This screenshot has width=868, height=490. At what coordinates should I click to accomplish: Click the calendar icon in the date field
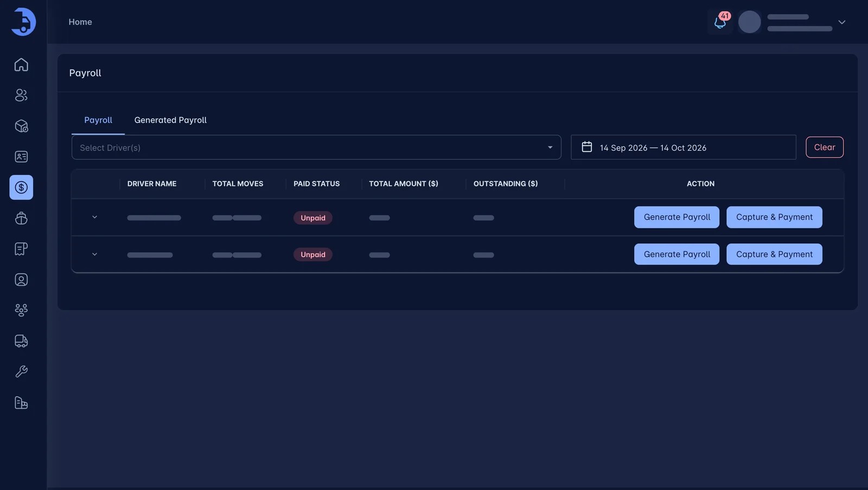click(587, 147)
